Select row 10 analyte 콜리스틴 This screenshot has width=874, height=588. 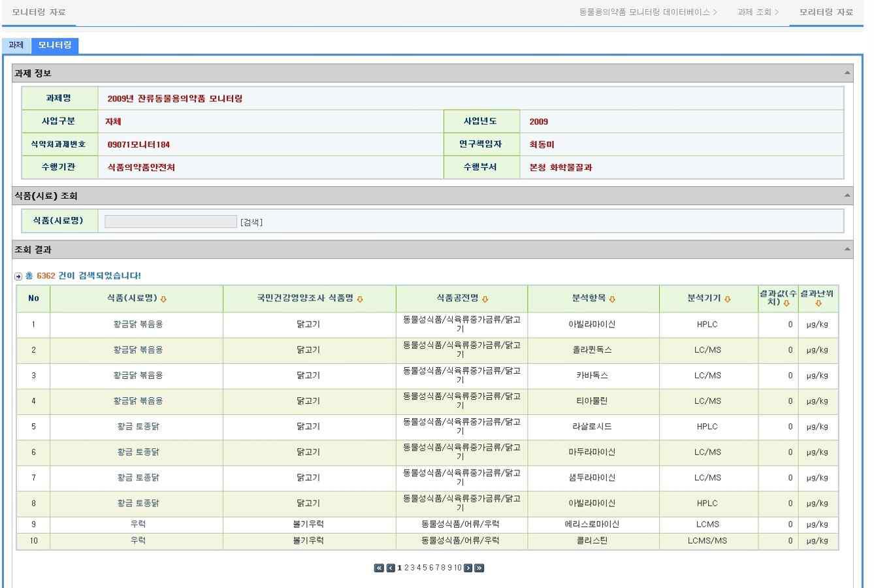point(592,541)
